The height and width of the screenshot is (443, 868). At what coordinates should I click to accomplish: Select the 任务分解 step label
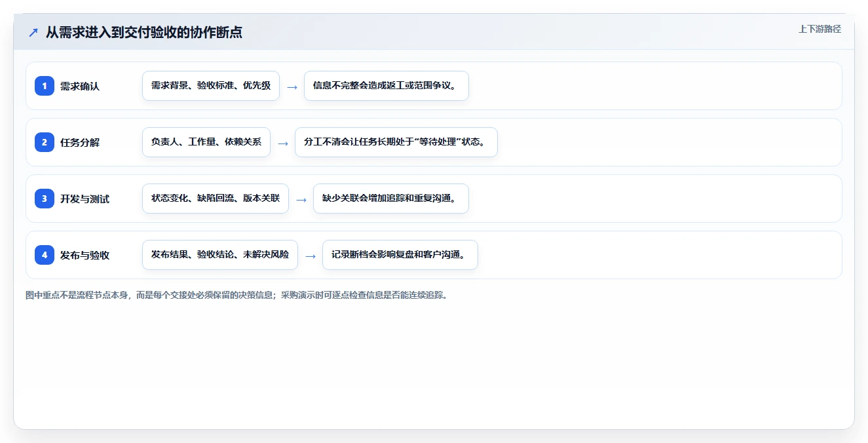pos(80,142)
